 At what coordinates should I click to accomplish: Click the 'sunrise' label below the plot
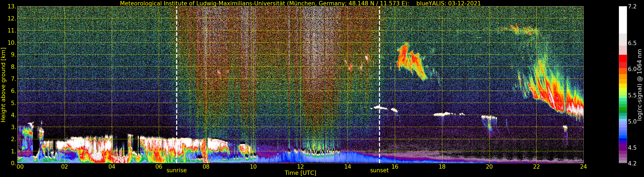click(x=177, y=171)
